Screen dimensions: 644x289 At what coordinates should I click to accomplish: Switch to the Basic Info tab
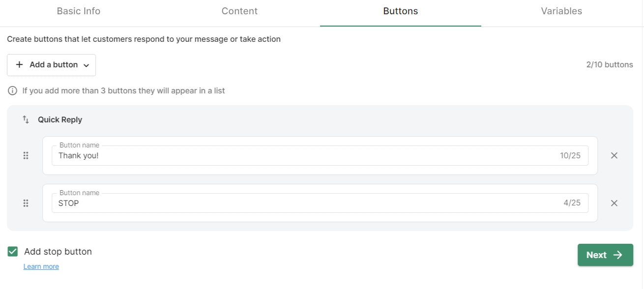click(x=79, y=11)
